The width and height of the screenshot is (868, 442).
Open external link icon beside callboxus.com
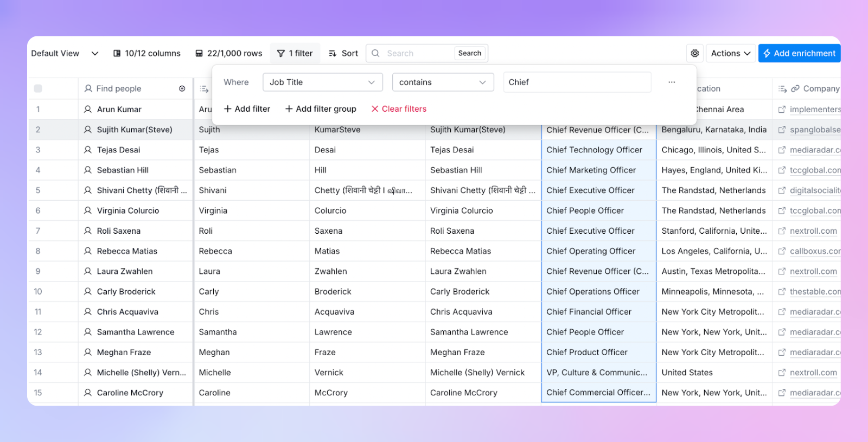(782, 251)
